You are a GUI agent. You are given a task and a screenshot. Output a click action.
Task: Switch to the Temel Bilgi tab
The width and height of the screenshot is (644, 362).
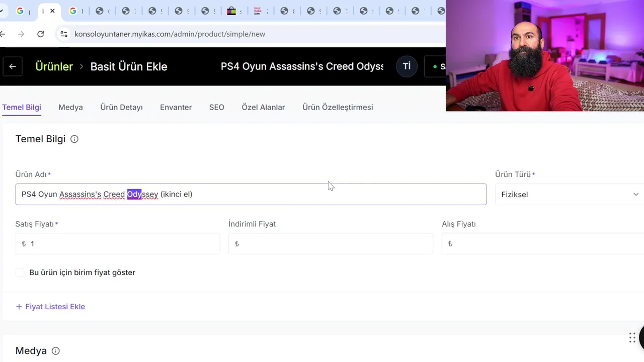pos(22,107)
